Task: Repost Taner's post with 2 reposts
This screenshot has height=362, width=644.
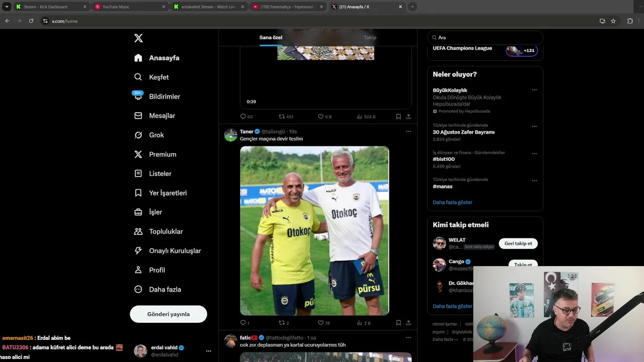Action: [284, 323]
